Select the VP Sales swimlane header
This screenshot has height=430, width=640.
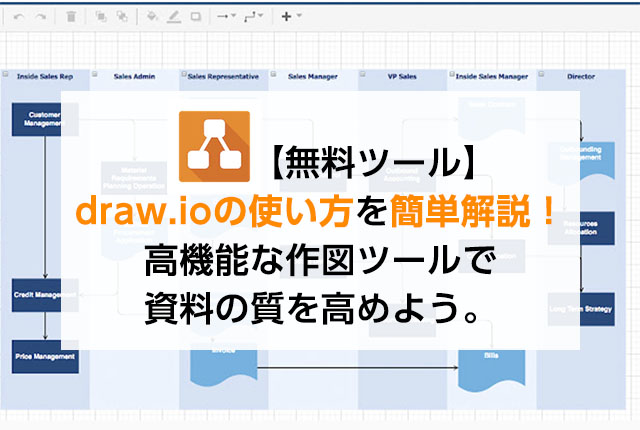click(402, 74)
